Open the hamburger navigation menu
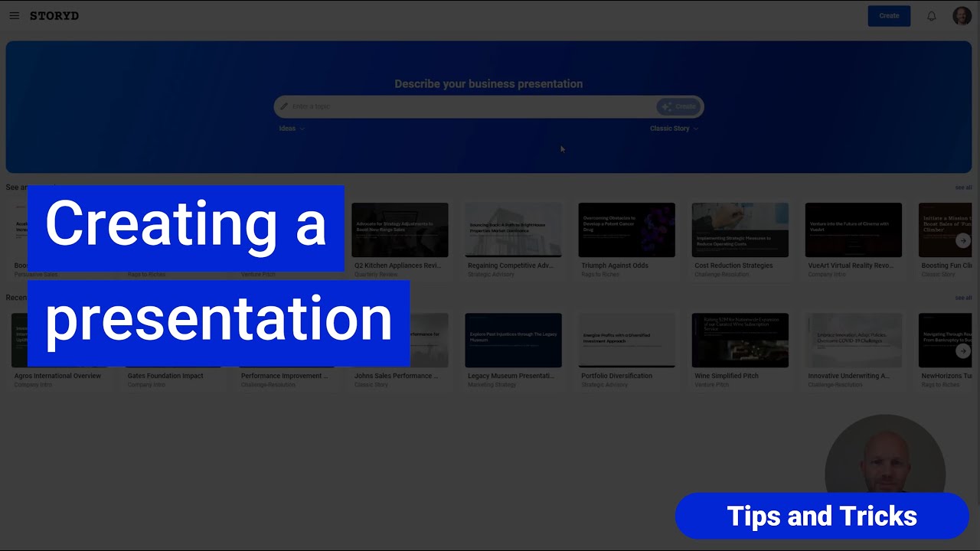 click(x=14, y=15)
